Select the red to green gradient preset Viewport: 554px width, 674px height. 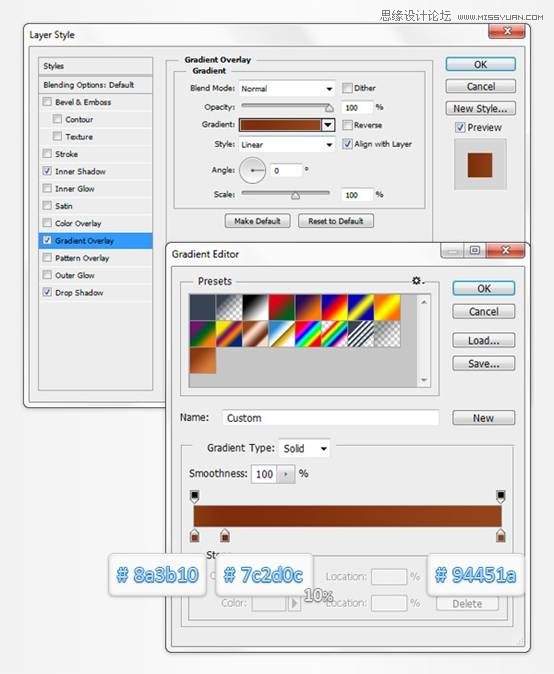click(282, 307)
